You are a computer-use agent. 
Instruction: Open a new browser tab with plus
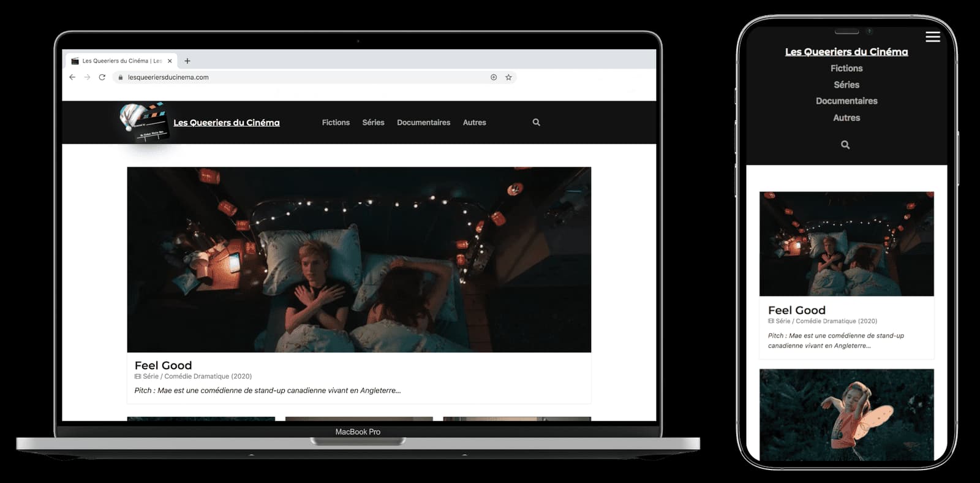click(187, 61)
